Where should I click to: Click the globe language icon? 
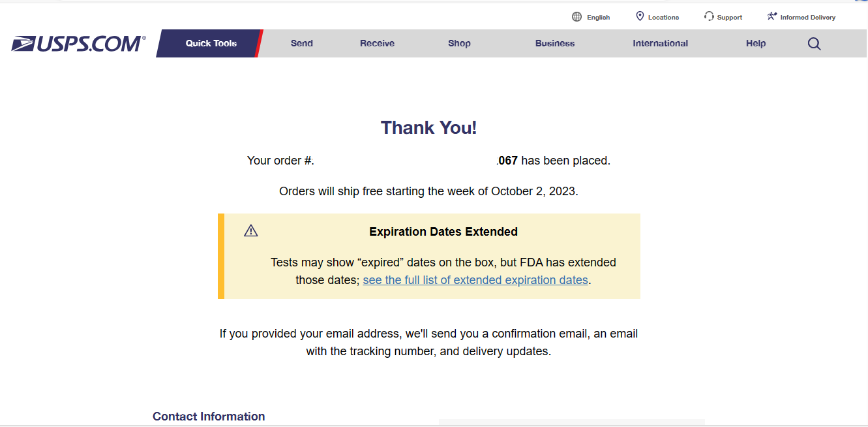point(576,17)
